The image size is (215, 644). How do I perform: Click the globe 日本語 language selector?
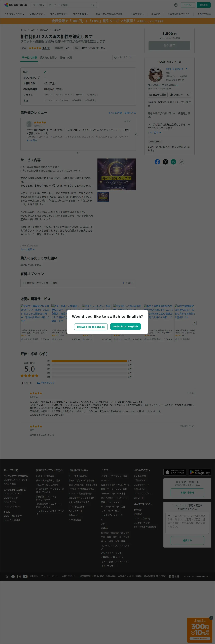[x=174, y=576]
